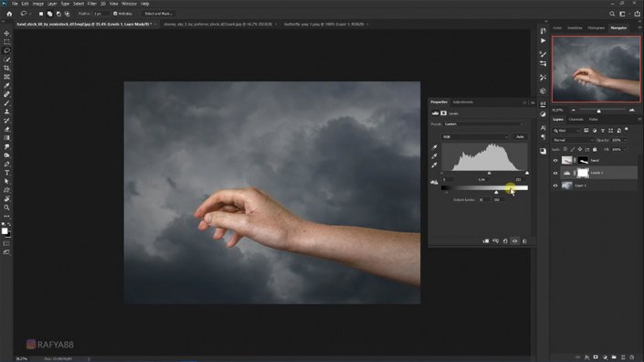Pick the black point eyedropper in Levels
The width and height of the screenshot is (644, 362).
click(x=434, y=147)
